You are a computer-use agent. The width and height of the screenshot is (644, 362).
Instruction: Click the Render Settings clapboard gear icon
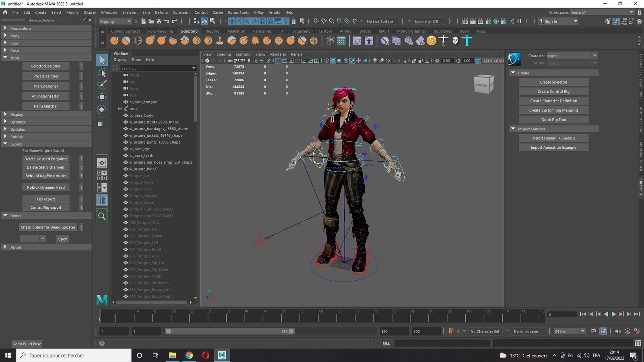tap(489, 21)
